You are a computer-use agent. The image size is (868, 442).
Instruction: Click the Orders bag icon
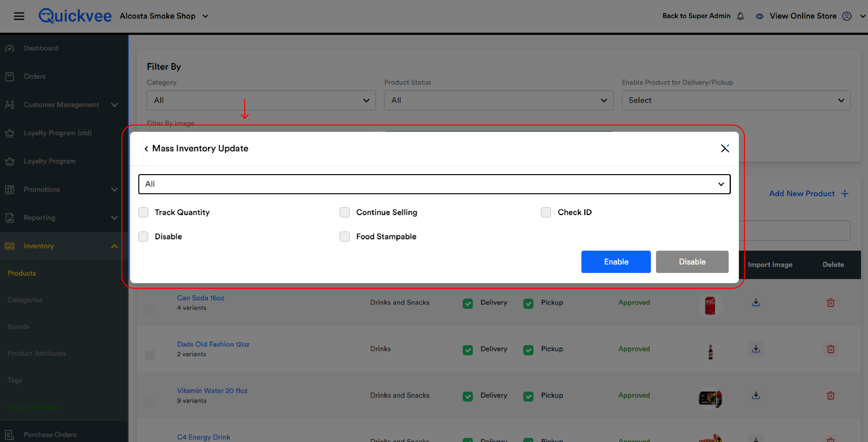(10, 77)
